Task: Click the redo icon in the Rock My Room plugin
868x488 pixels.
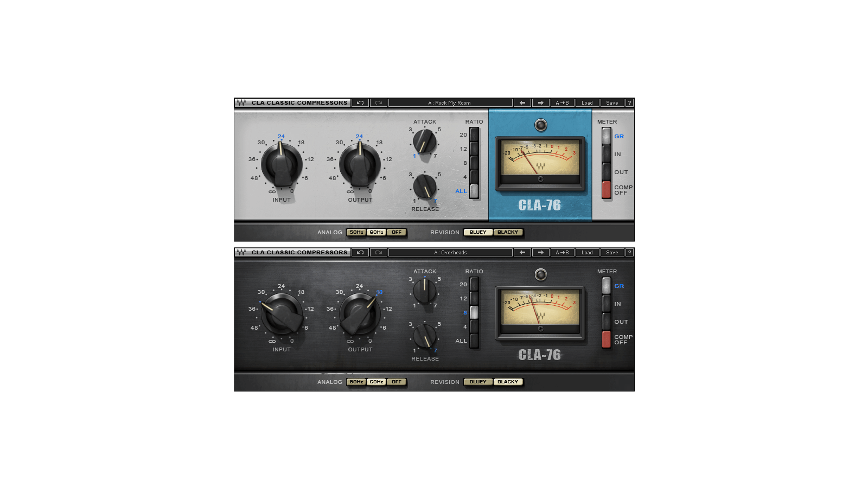Action: coord(379,102)
